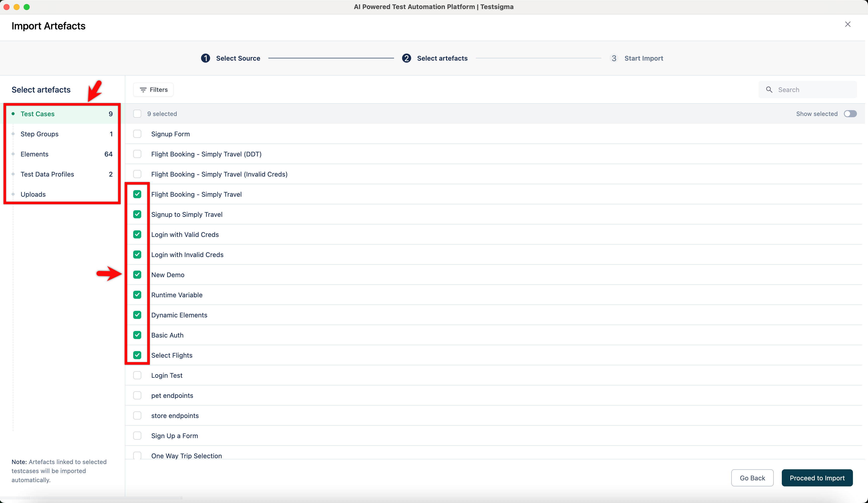Click step 3 Start Import number
Screen dimensions: 868x503
(x=614, y=58)
